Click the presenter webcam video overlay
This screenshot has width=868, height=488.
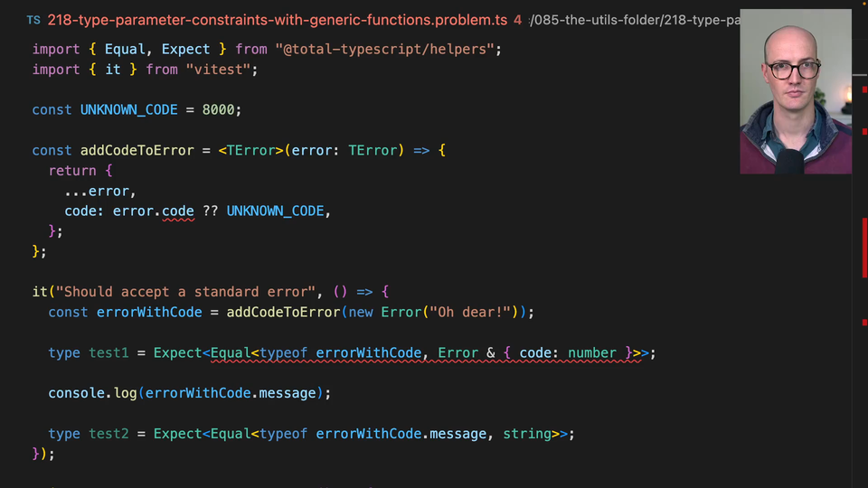[x=795, y=91]
